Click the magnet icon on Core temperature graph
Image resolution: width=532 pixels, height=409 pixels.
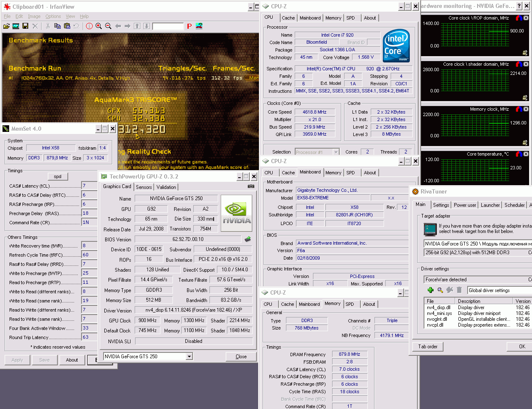coord(519,154)
